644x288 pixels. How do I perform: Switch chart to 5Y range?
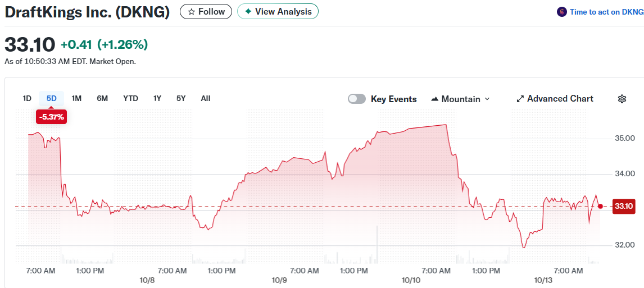[x=180, y=98]
